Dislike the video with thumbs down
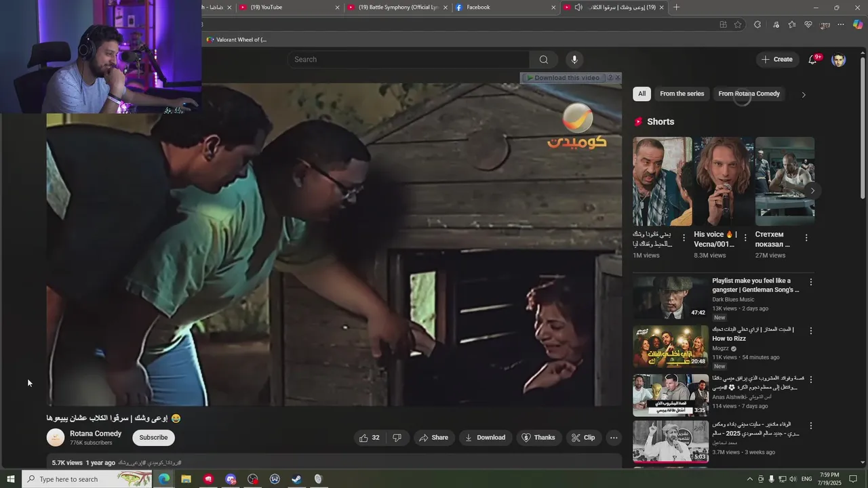The image size is (868, 488). pyautogui.click(x=397, y=438)
